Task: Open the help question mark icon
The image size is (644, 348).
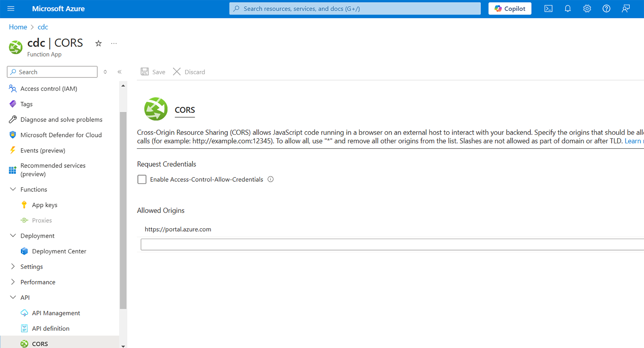Action: 606,8
